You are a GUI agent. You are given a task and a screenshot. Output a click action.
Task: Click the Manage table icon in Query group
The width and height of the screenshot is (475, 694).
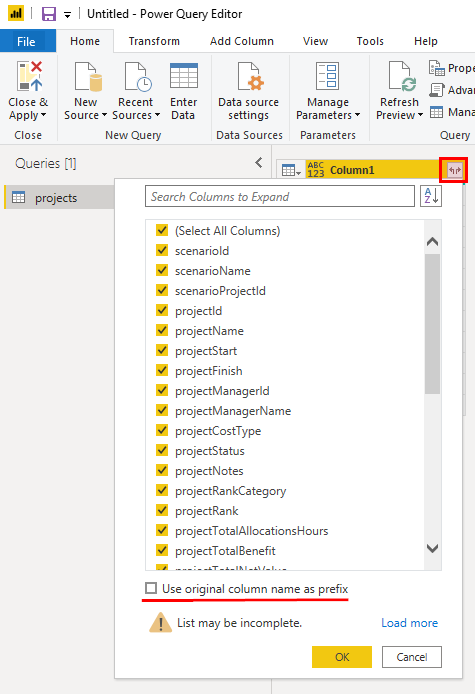point(436,112)
